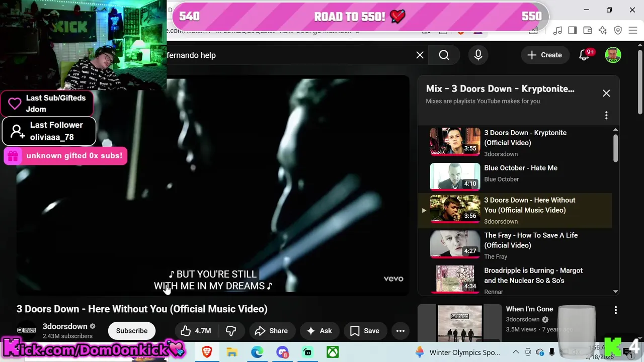Open the 3doorsdown channel under Kryptonite

point(501,154)
